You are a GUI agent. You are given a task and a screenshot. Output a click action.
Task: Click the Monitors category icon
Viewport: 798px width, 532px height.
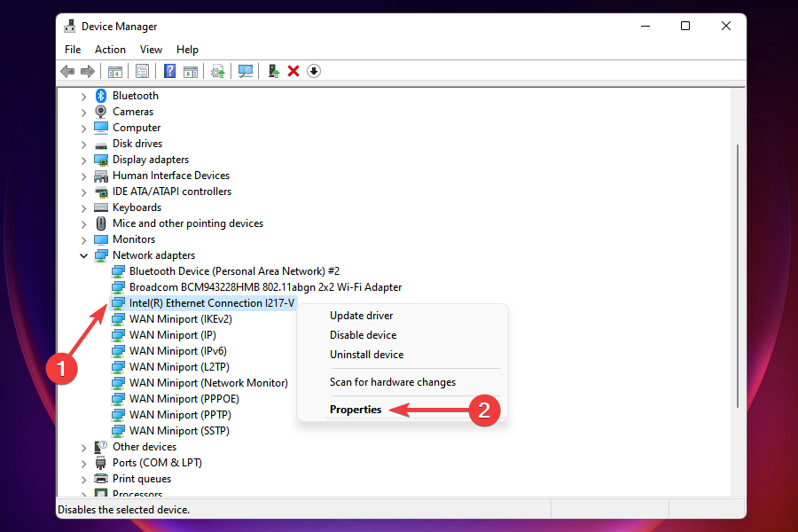pyautogui.click(x=101, y=239)
